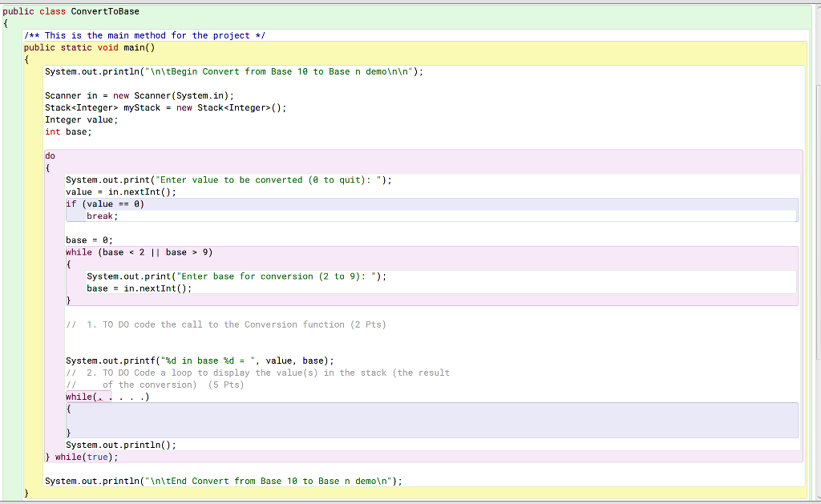821x504 pixels.
Task: Click the int base declaration
Action: click(72, 131)
